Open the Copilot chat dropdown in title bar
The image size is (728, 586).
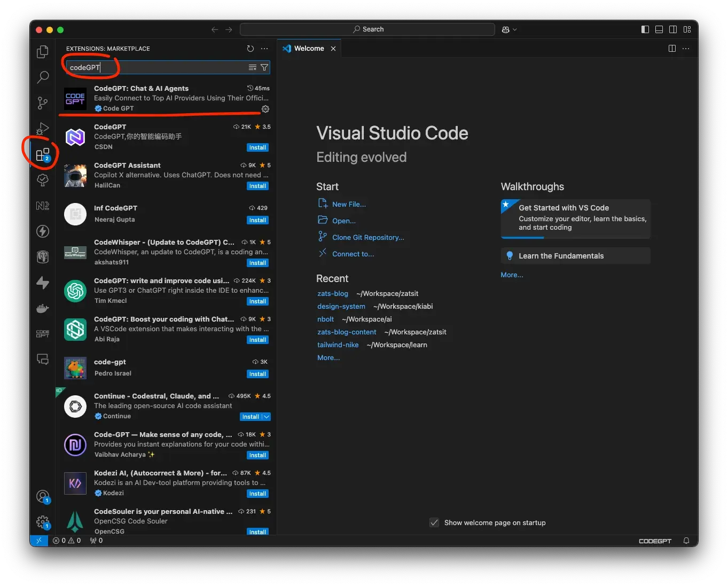[510, 30]
